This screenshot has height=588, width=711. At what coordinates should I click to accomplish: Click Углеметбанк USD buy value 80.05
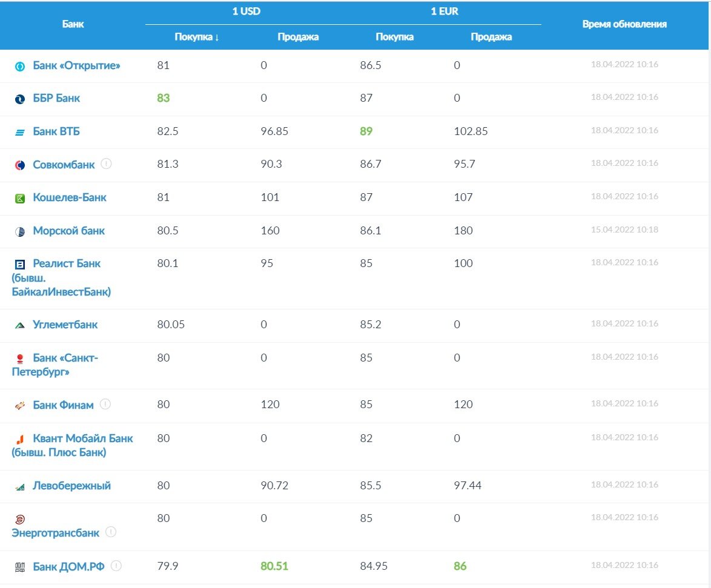click(171, 324)
